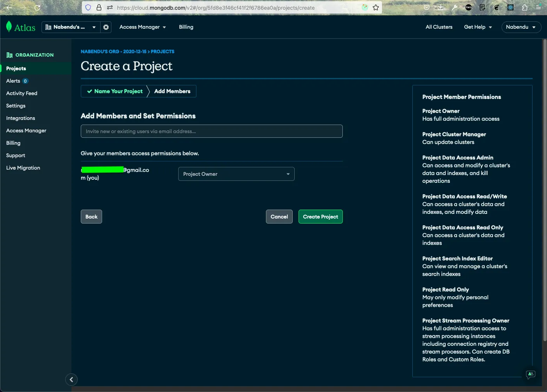The height and width of the screenshot is (392, 547).
Task: Reload the page with refresh icon
Action: pyautogui.click(x=37, y=7)
